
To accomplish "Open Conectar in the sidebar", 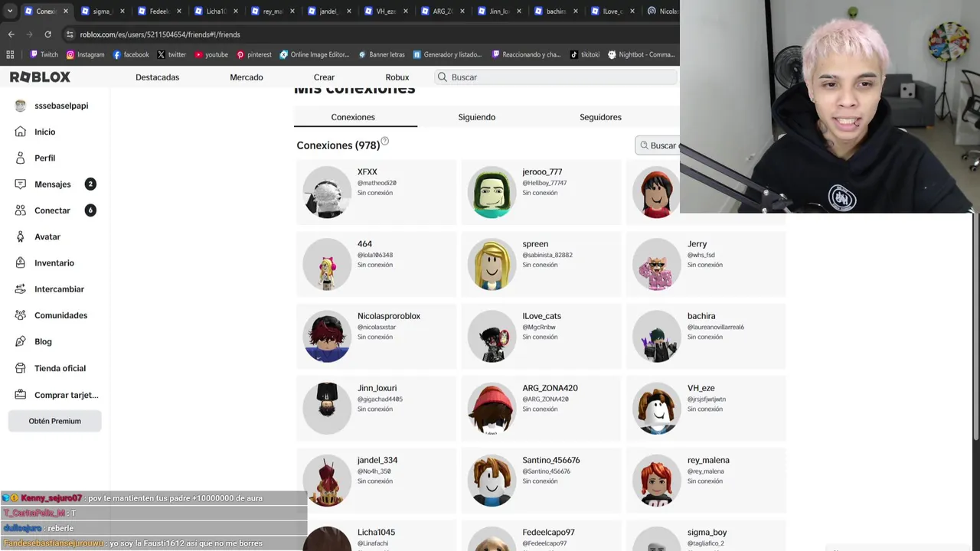I will pos(52,210).
